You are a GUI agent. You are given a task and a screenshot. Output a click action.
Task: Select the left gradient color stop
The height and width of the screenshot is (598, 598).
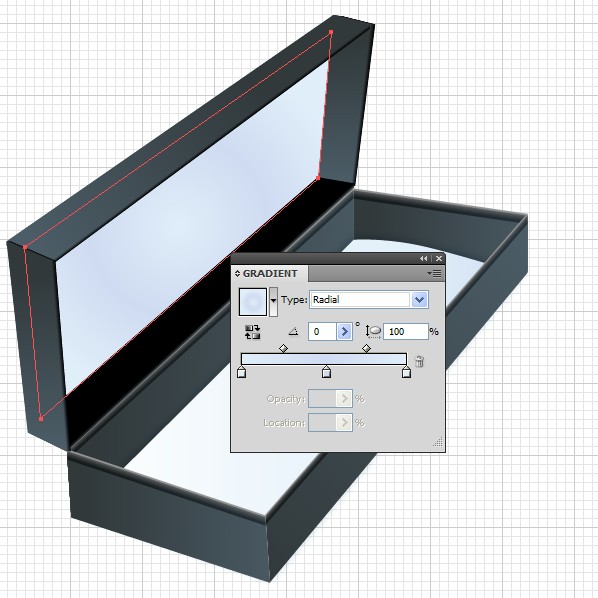(241, 372)
